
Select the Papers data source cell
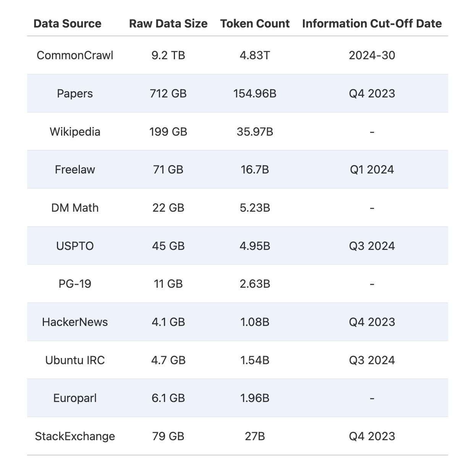75,94
